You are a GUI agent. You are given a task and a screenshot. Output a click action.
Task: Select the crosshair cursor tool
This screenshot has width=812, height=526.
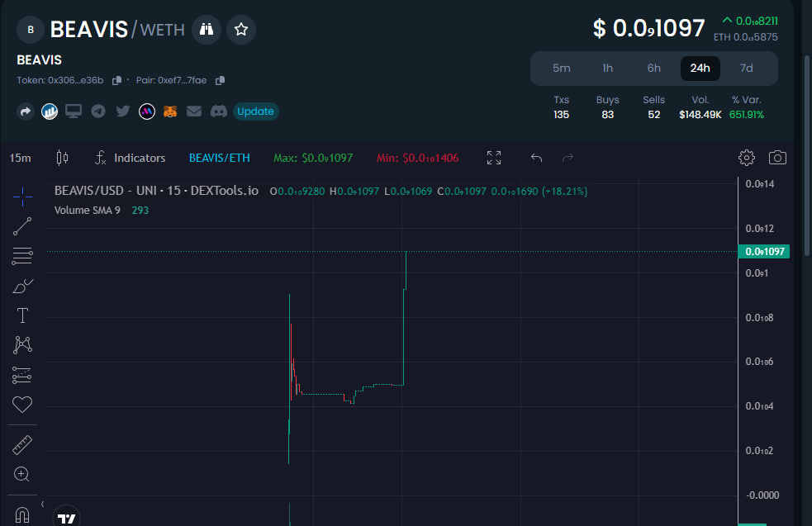[22, 197]
